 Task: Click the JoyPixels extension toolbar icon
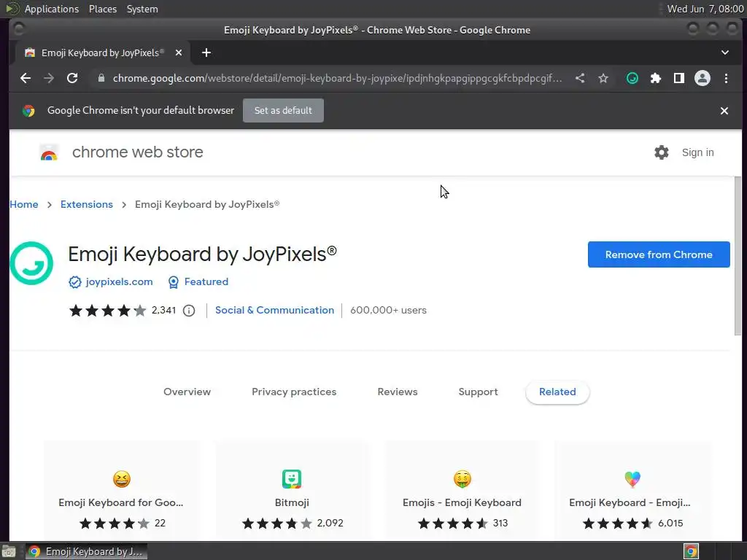click(632, 78)
